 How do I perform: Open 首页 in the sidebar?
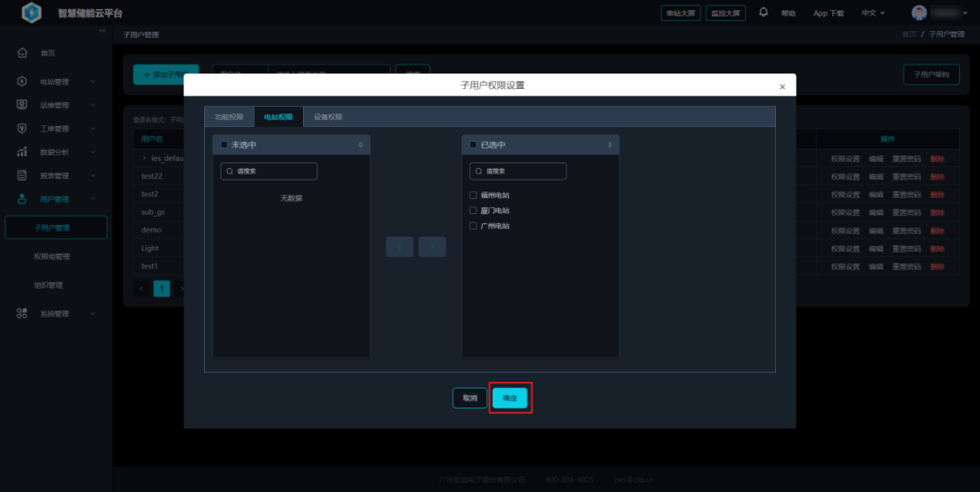coord(48,54)
